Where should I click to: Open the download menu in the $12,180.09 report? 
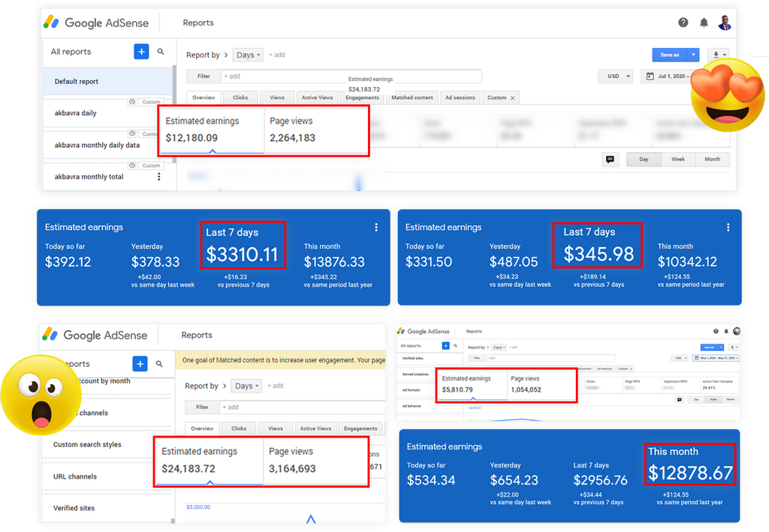coord(718,55)
